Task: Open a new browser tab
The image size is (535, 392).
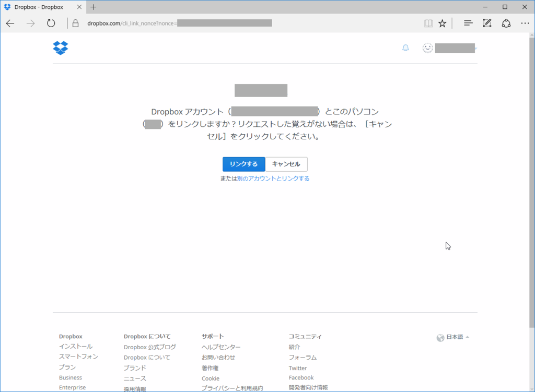Action: pos(93,7)
